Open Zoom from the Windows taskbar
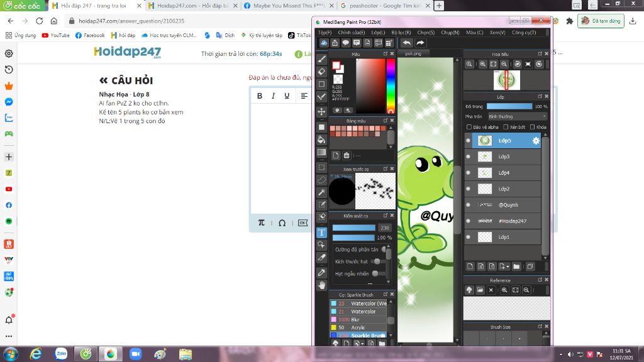The height and width of the screenshot is (362, 644). 135,354
